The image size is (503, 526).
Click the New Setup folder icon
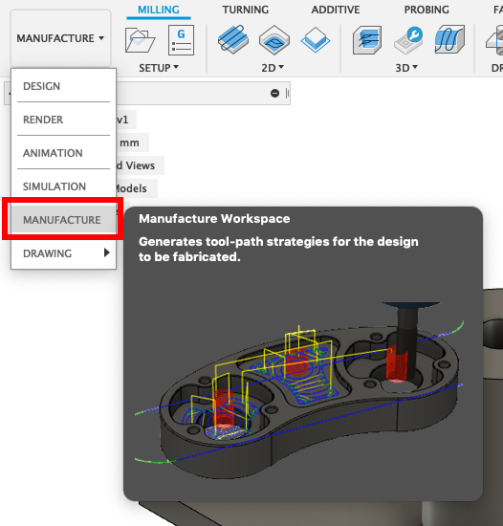point(140,40)
